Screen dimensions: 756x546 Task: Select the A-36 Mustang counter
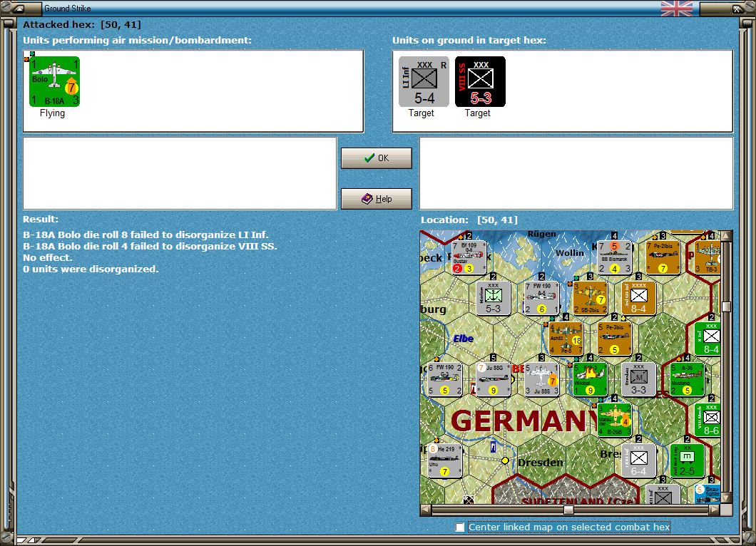(687, 380)
